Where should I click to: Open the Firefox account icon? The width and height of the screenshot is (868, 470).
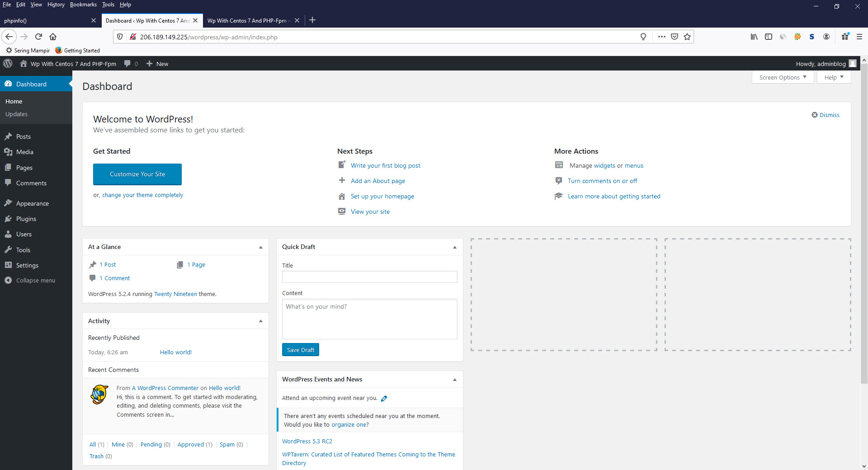(826, 37)
